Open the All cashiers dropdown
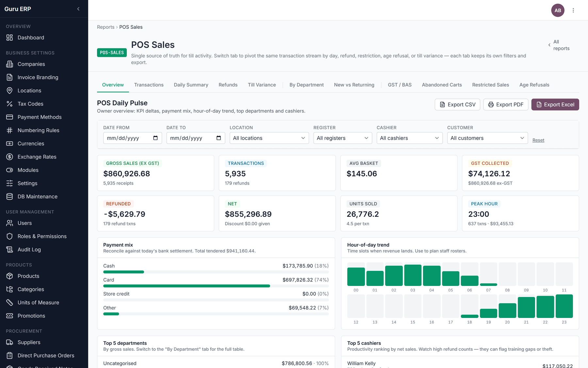This screenshot has height=368, width=588. [410, 138]
